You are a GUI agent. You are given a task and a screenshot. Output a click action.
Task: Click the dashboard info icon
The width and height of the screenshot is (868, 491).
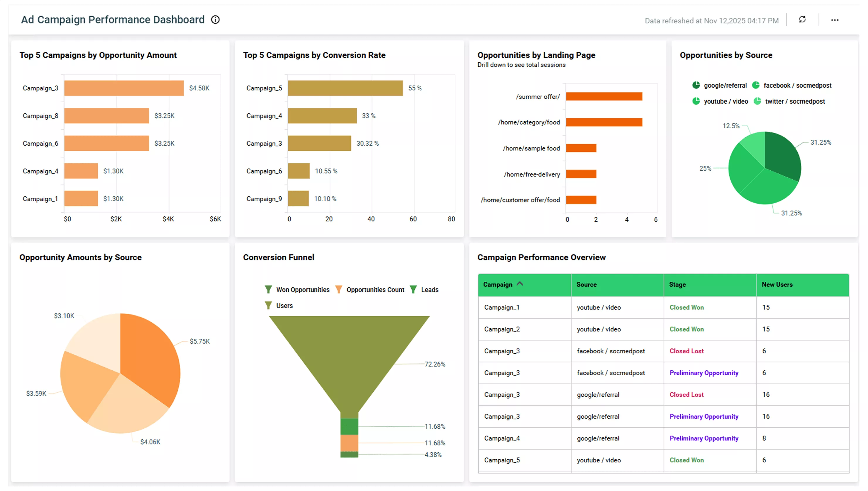point(215,20)
